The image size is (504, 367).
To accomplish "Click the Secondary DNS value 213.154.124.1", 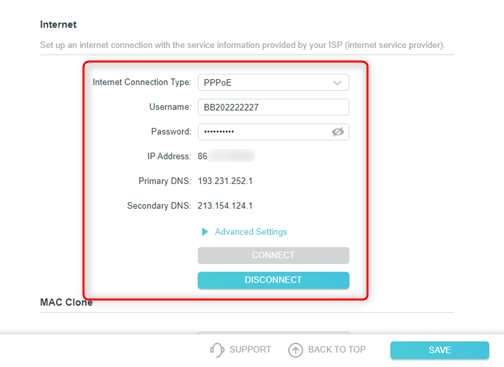I will tap(225, 206).
